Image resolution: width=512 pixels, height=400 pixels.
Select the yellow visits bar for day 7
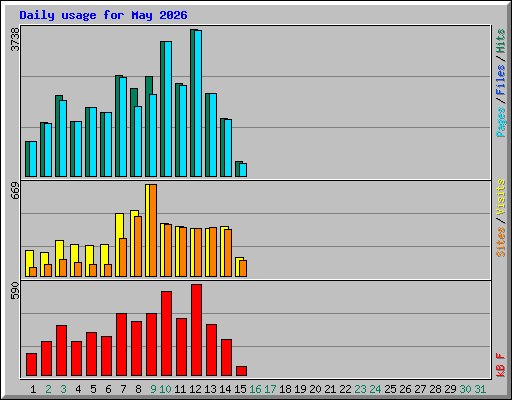coord(118,245)
